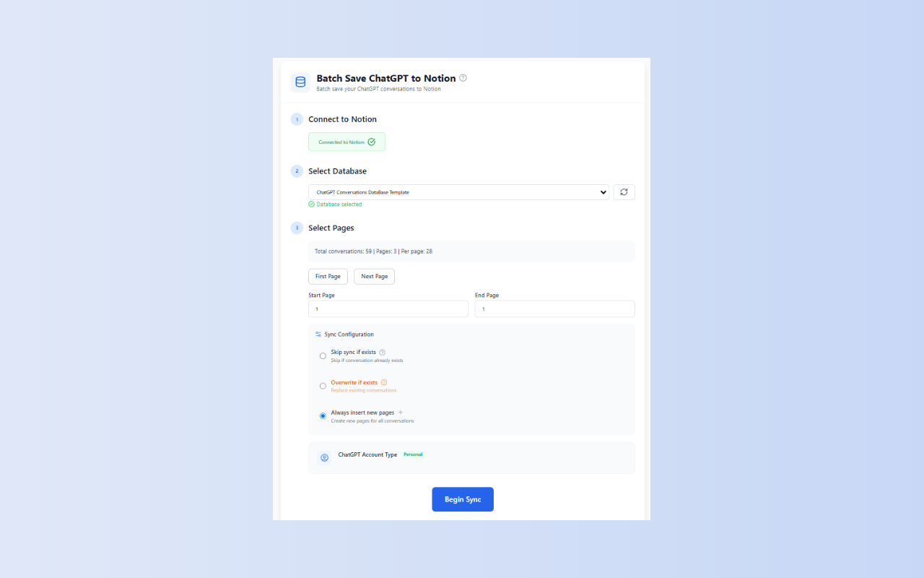Focus the End Page input field
Viewport: 924px width, 578px height.
555,309
